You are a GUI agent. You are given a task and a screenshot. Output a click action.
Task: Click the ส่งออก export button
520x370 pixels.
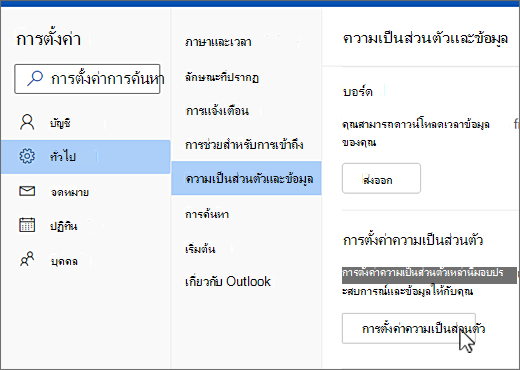click(381, 178)
